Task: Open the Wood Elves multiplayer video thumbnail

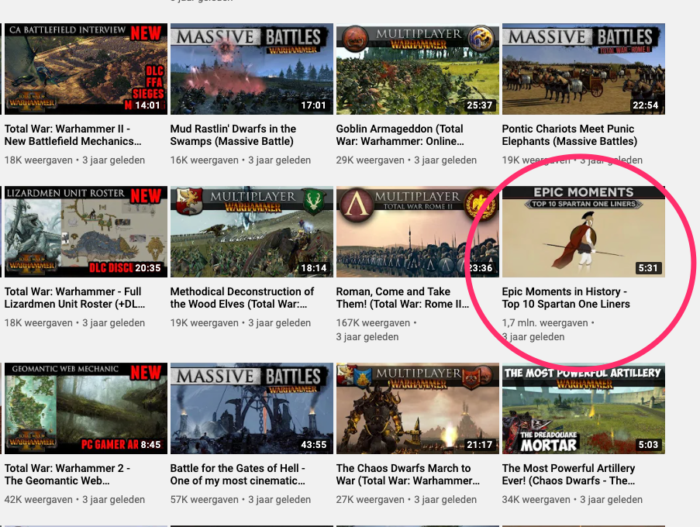Action: click(252, 232)
